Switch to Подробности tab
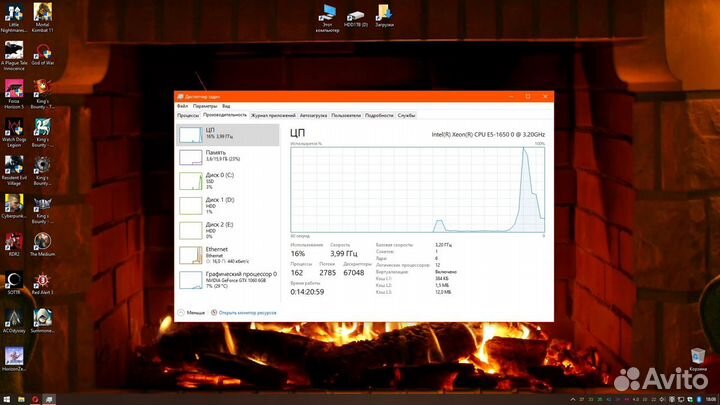720x405 pixels. (x=379, y=115)
